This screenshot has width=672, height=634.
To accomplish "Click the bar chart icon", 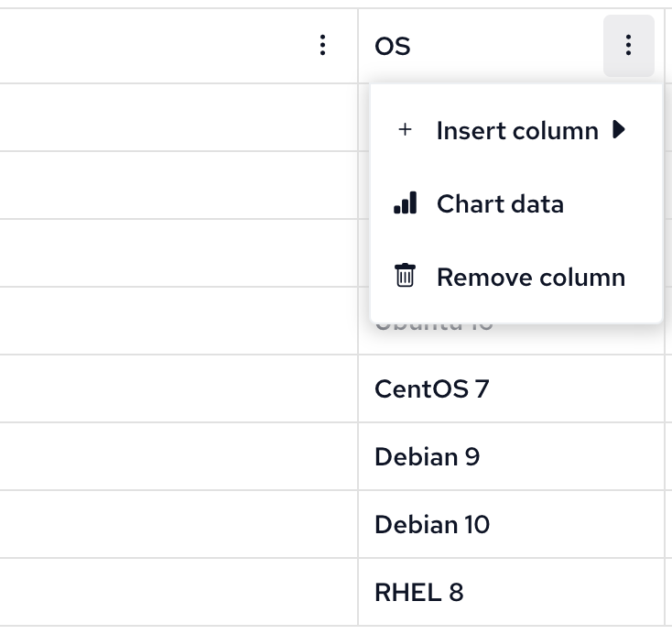I will point(405,202).
